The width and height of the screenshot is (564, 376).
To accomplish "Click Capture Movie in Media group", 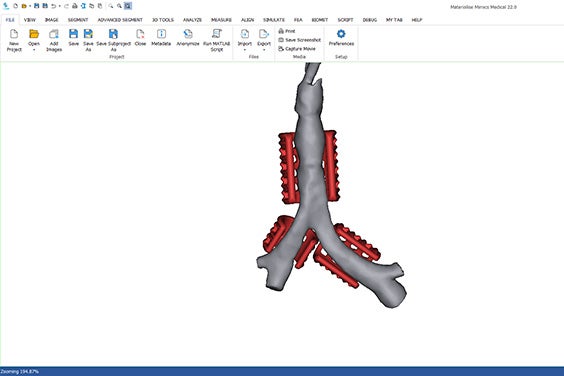I will tap(297, 49).
